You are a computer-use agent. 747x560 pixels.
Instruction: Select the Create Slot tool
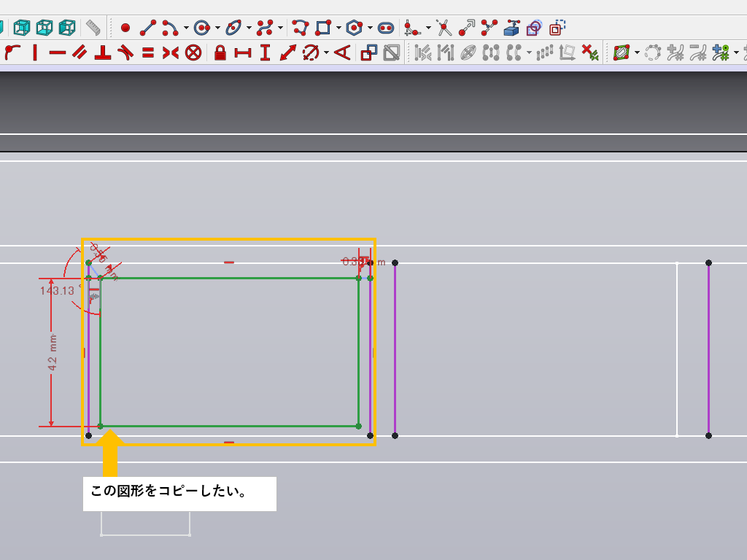(386, 28)
